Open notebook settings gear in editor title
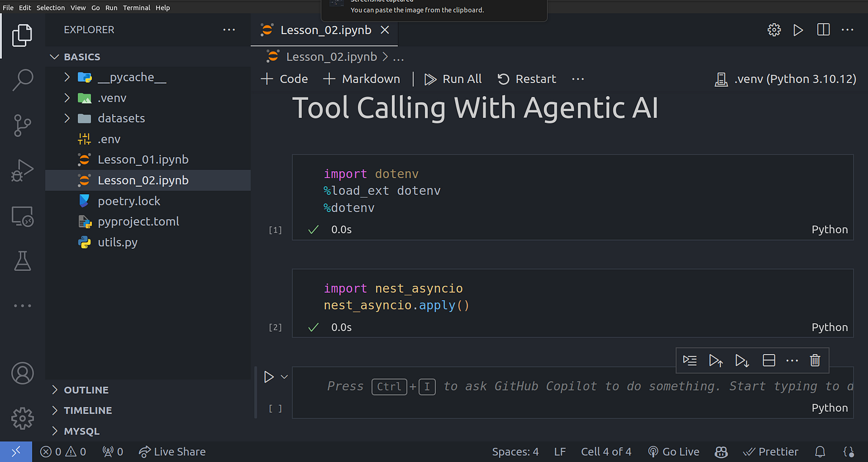The image size is (868, 462). pos(774,30)
